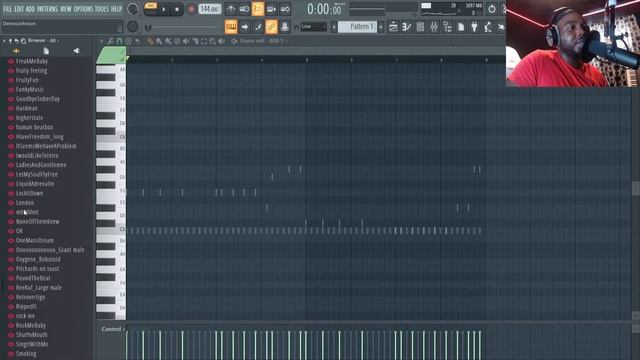This screenshot has width=640, height=360.
Task: Open the PATTERNS menu
Action: (48, 9)
